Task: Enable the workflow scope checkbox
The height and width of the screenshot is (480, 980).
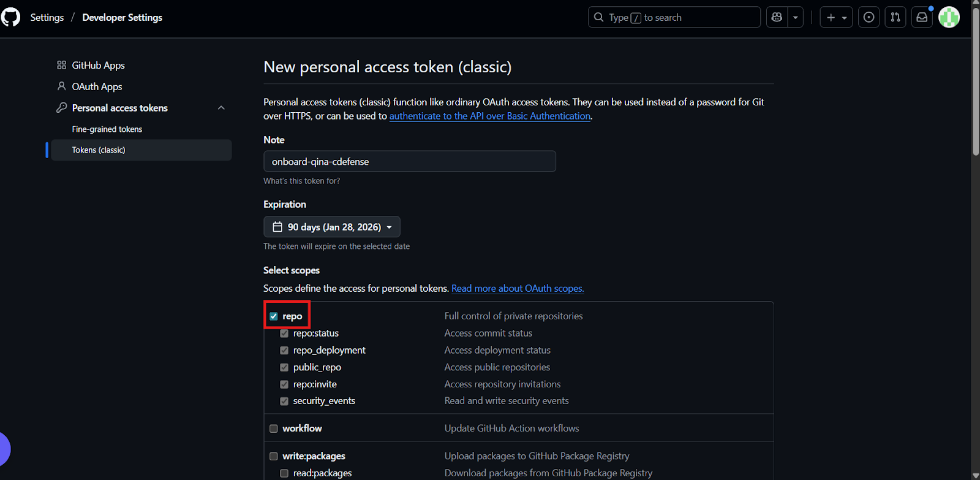Action: coord(274,429)
